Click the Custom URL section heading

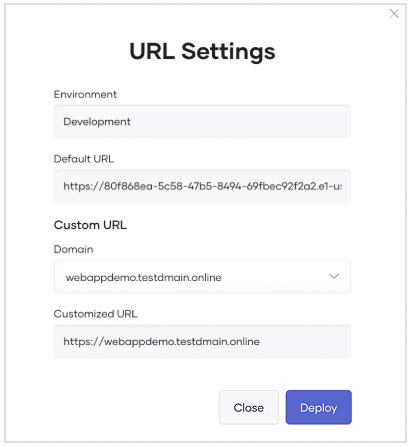click(90, 225)
